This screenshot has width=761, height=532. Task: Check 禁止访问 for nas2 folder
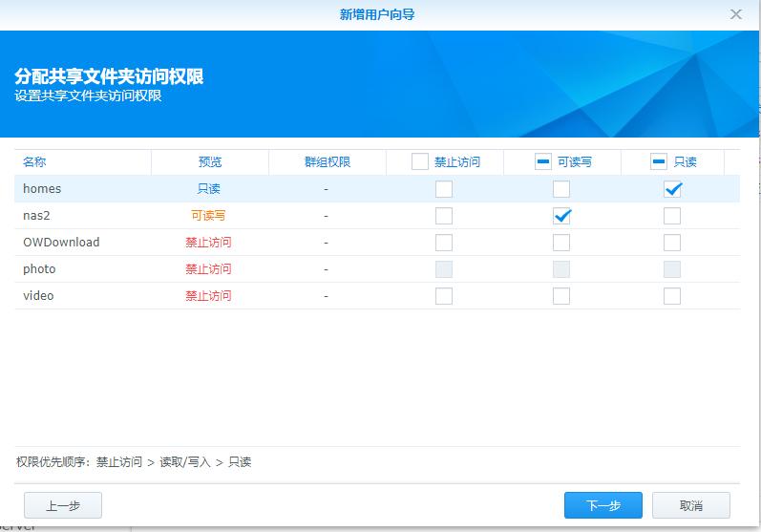pos(444,216)
